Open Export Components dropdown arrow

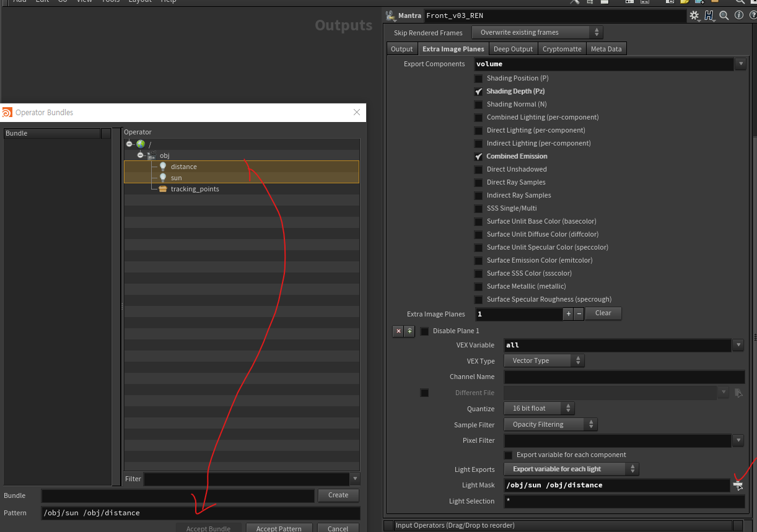pyautogui.click(x=740, y=64)
